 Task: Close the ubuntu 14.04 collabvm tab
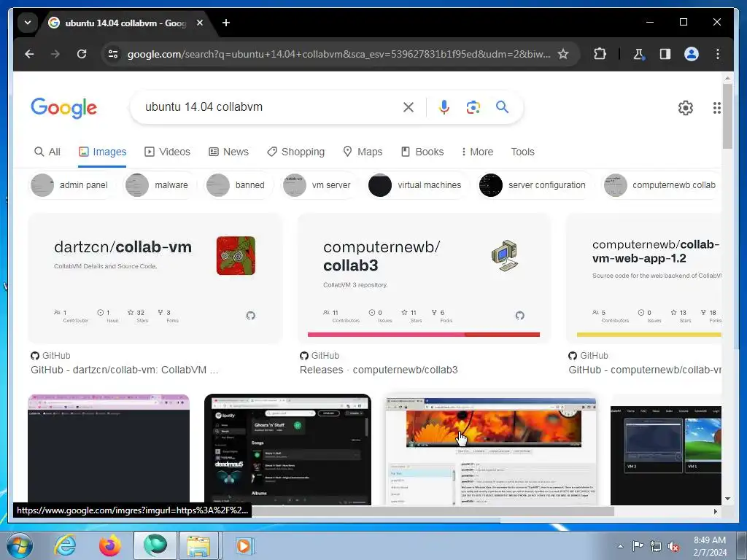pyautogui.click(x=200, y=23)
